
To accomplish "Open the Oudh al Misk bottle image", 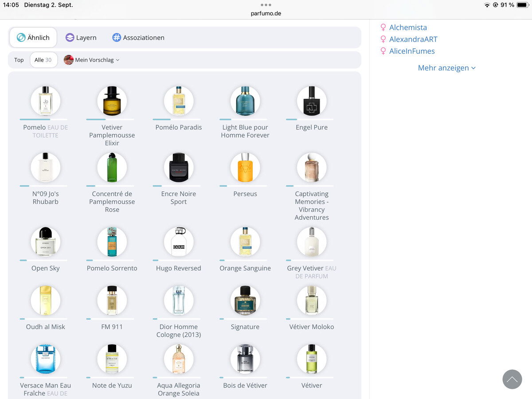I will click(46, 301).
